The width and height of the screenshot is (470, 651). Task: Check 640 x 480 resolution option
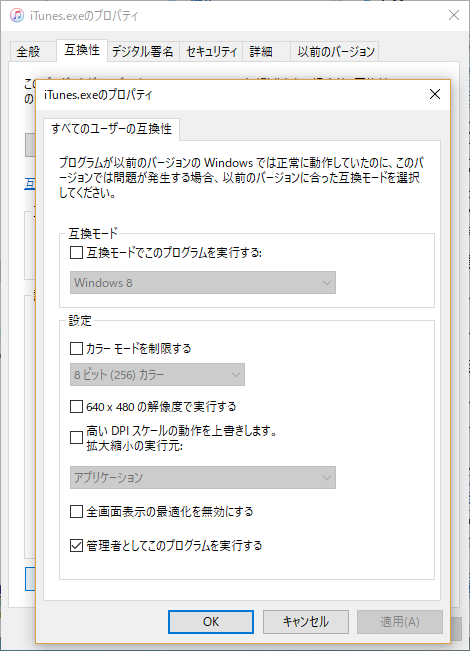click(76, 406)
